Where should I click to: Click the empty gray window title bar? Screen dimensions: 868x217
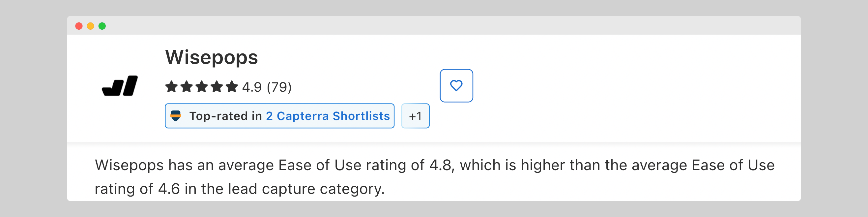coord(438,26)
